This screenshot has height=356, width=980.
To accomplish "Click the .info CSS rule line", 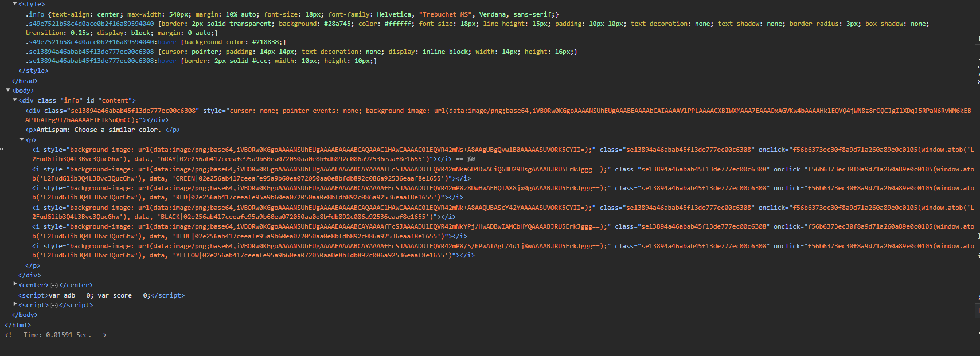I will (x=292, y=14).
